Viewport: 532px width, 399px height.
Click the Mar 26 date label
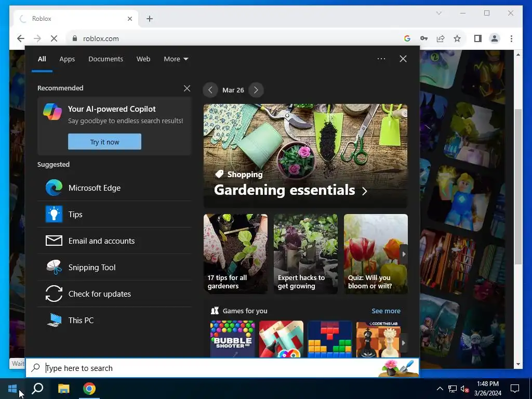pos(233,90)
